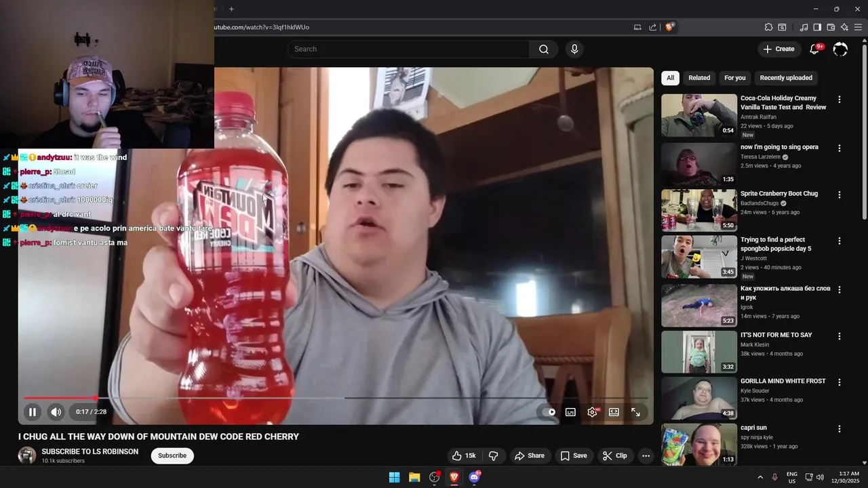Turn on subtitles with the captions icon

(x=571, y=411)
